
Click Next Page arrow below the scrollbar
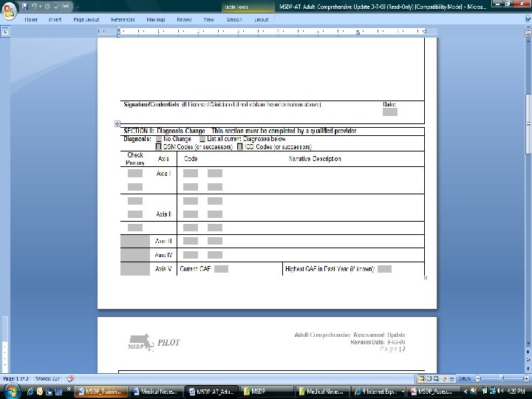coord(528,367)
